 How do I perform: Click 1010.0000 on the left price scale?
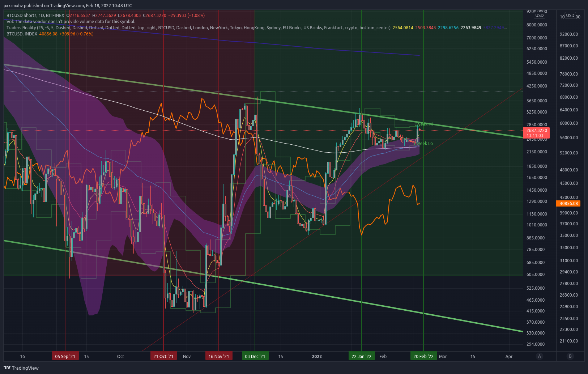point(537,225)
